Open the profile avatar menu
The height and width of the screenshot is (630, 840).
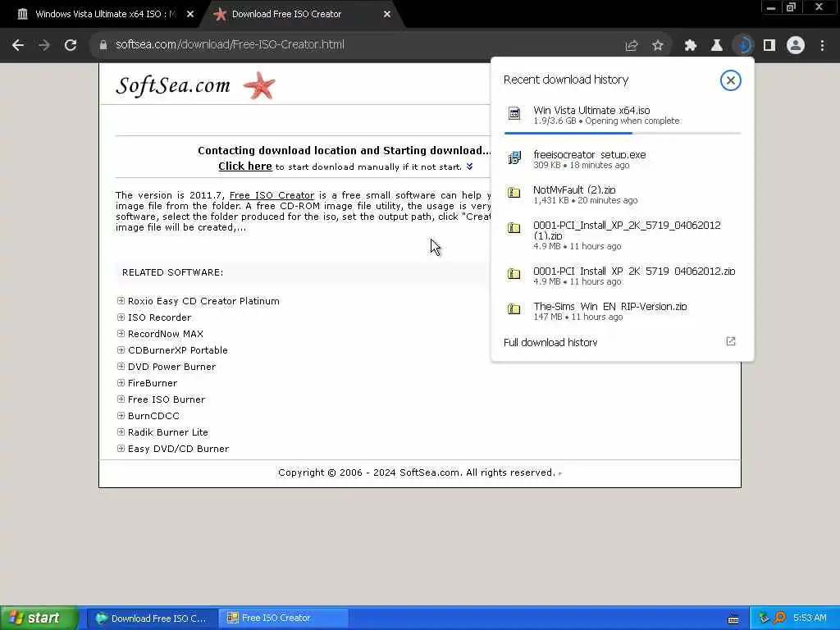(796, 46)
